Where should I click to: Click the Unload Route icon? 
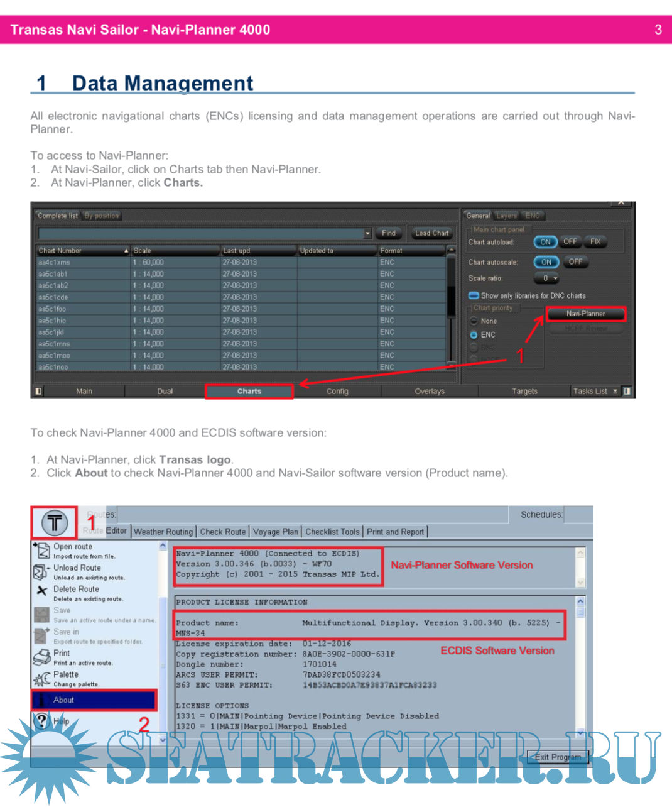tap(41, 571)
